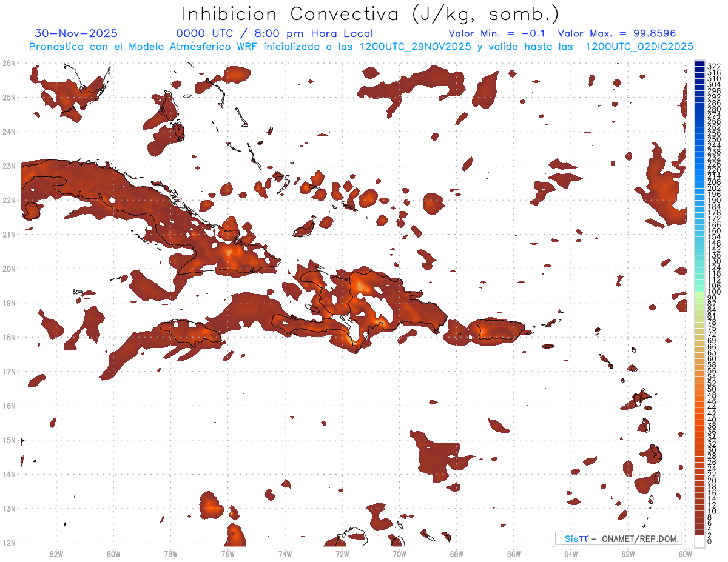Click the 25N latitude label

(x=9, y=97)
